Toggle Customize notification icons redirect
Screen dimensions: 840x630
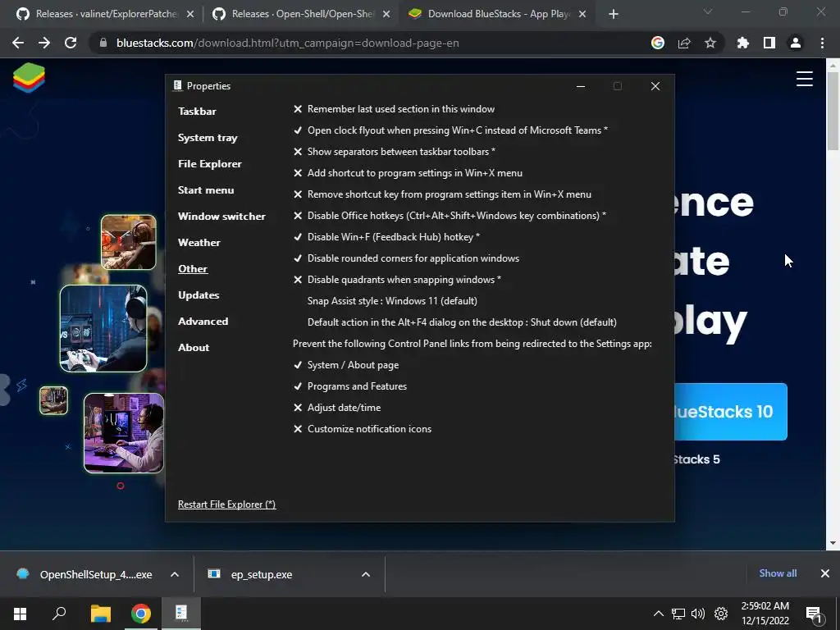pos(362,428)
